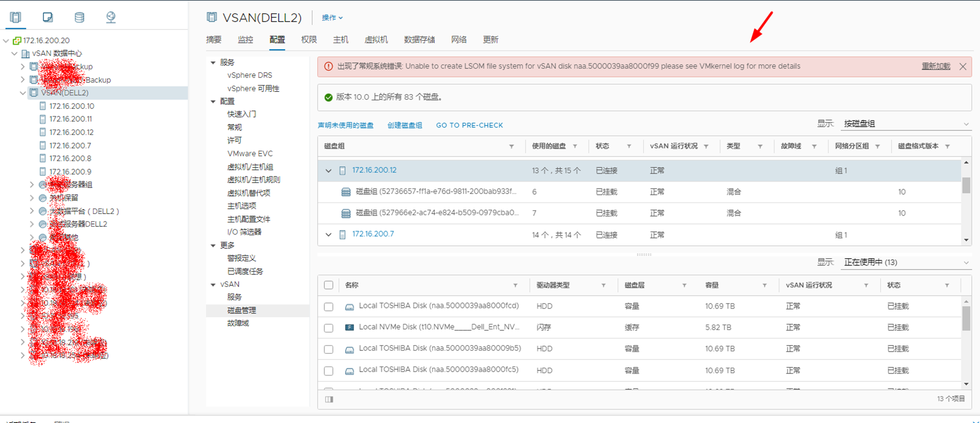Image resolution: width=980 pixels, height=423 pixels.
Task: Click the disk list vertical scrollbar thumb
Action: (x=966, y=318)
